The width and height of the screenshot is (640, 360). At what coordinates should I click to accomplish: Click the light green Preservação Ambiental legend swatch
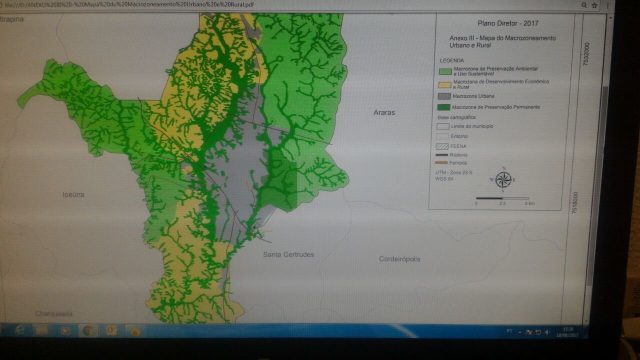(x=445, y=71)
